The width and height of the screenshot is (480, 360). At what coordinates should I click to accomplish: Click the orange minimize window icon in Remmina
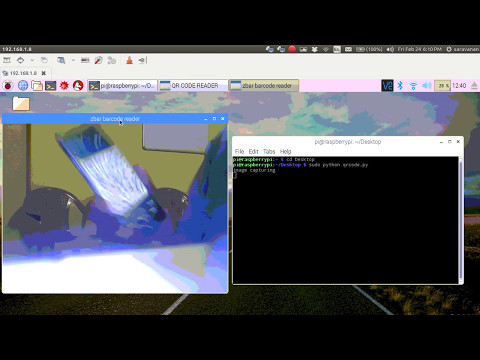point(129,60)
